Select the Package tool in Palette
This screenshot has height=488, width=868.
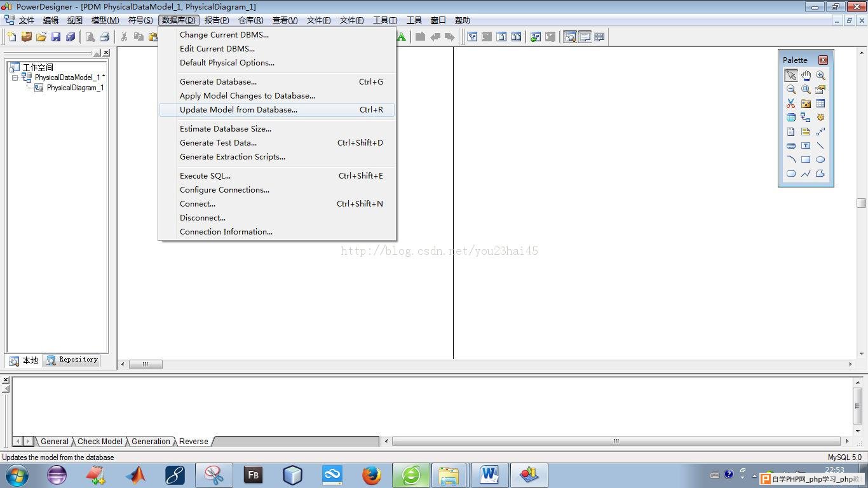(806, 104)
